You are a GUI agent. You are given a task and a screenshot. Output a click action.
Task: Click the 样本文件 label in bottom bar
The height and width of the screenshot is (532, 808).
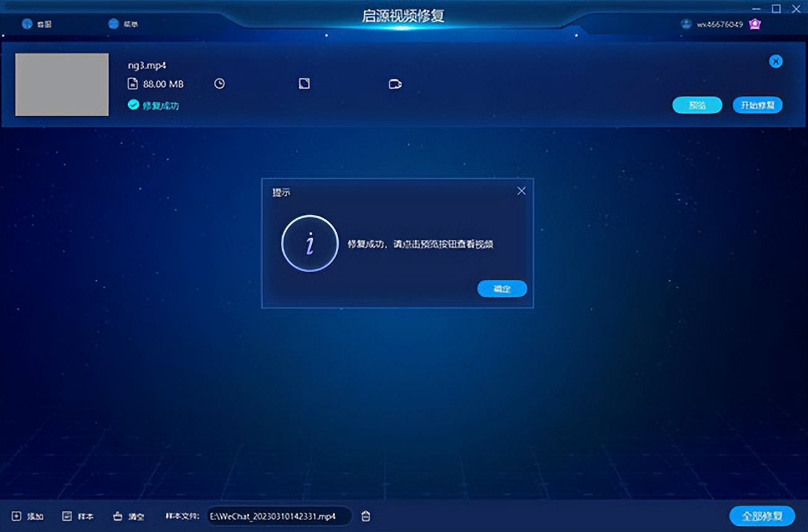pyautogui.click(x=183, y=516)
